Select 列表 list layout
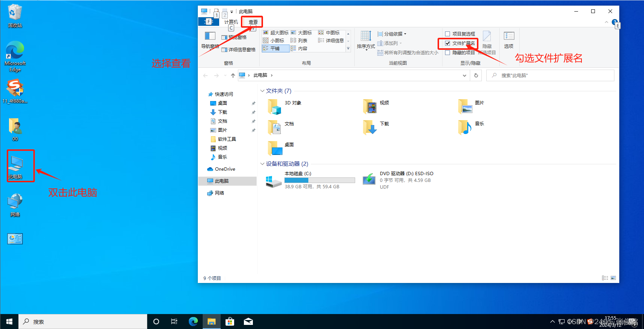 [x=299, y=40]
